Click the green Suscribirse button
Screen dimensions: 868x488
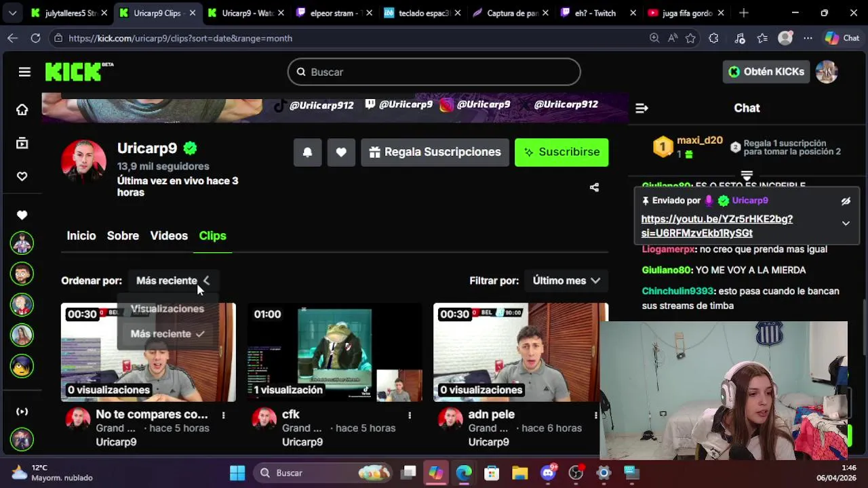pyautogui.click(x=561, y=152)
